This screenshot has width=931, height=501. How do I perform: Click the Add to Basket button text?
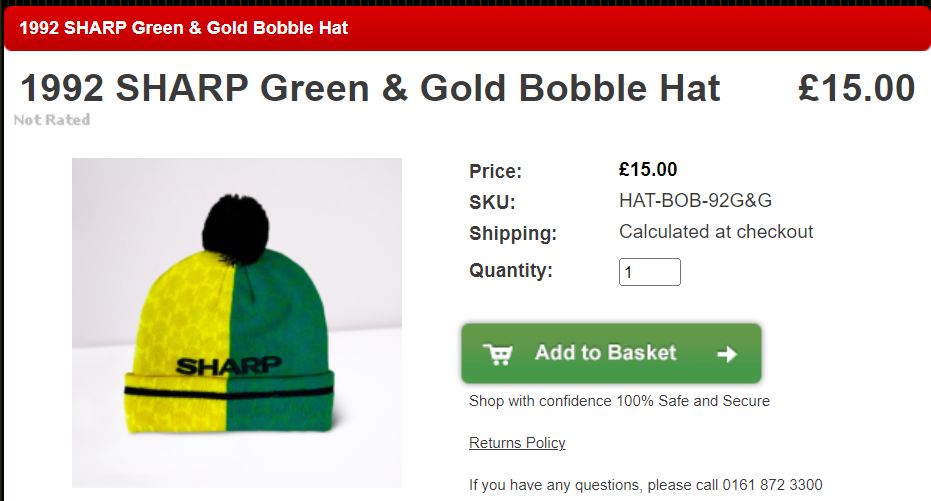click(606, 353)
